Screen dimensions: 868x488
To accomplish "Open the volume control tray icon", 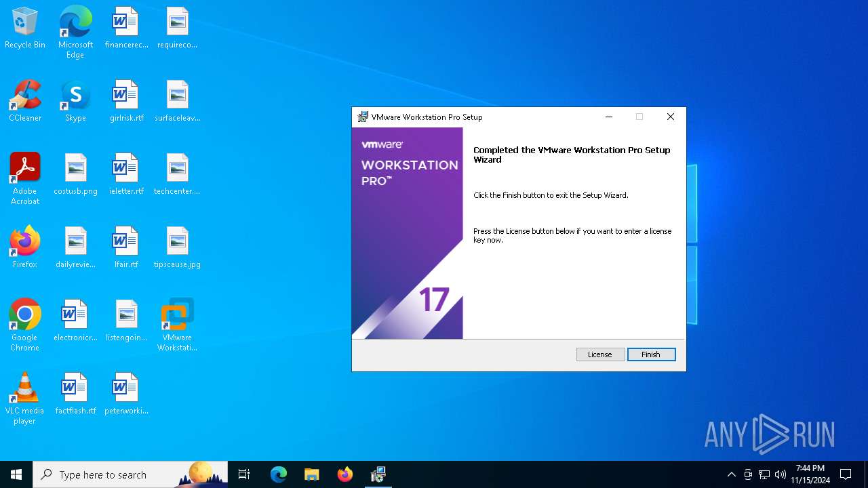I will (781, 474).
